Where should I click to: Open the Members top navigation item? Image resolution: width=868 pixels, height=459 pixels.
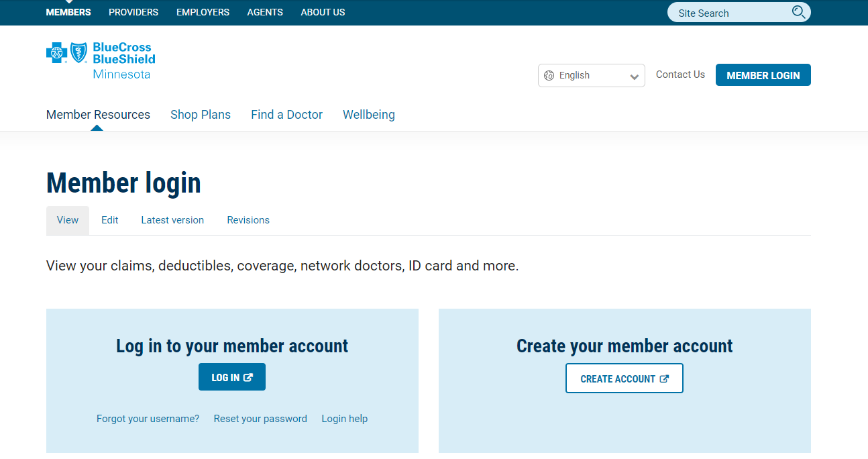point(68,12)
